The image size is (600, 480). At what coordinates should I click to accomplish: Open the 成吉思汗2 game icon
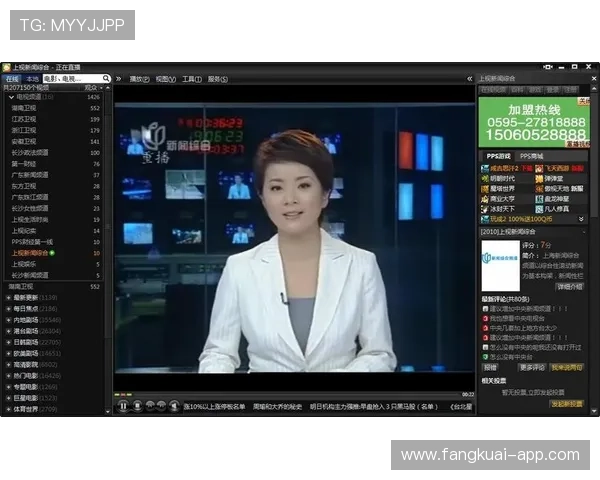(485, 168)
